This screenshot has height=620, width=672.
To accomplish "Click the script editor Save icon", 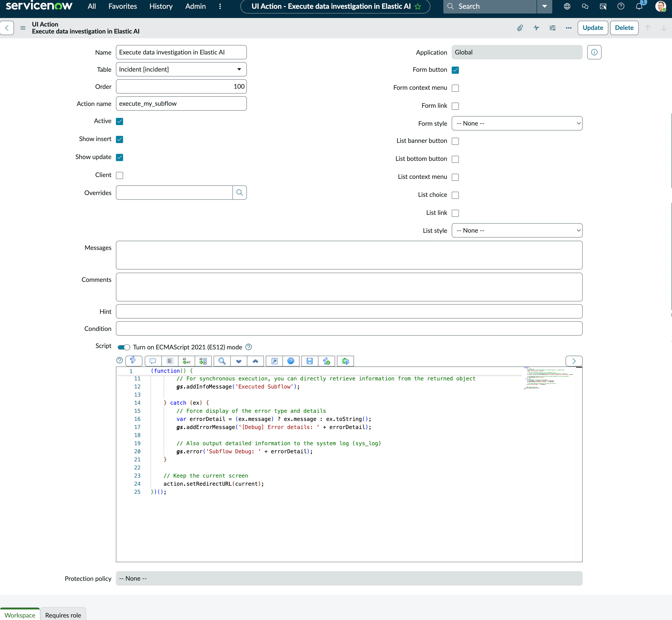I will coord(309,361).
